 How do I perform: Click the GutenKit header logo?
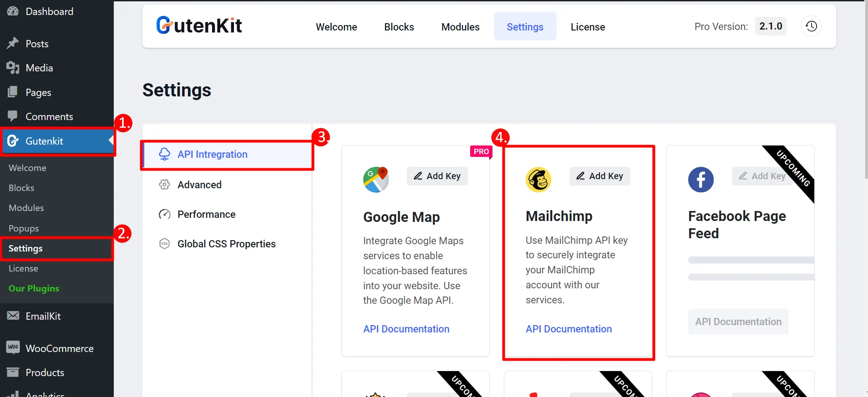[199, 25]
